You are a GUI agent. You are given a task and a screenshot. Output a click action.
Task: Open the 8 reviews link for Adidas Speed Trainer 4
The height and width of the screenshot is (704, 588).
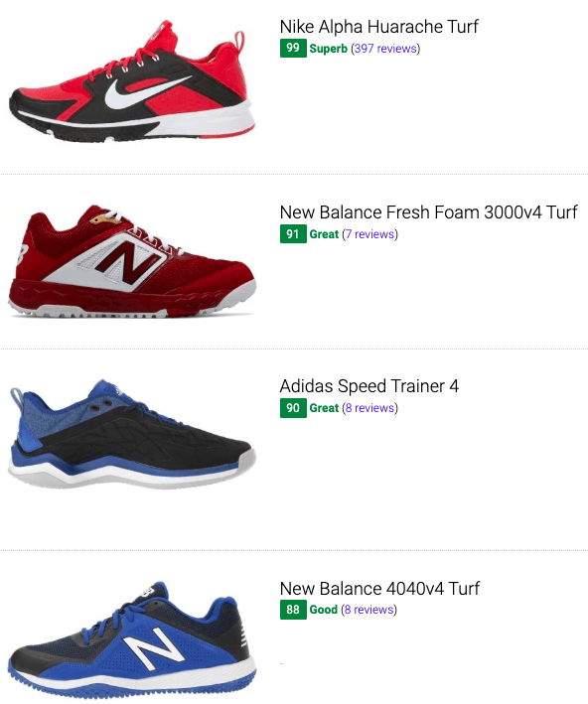point(369,408)
